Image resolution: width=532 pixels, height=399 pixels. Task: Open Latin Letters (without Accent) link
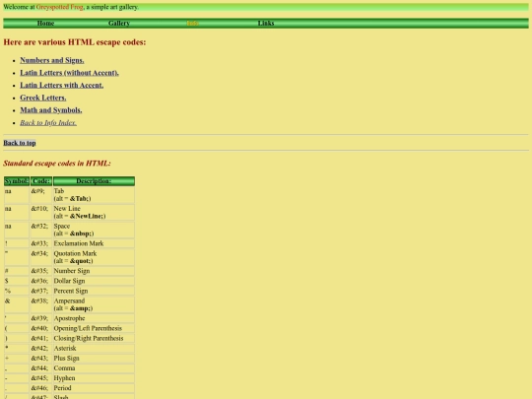pyautogui.click(x=69, y=73)
